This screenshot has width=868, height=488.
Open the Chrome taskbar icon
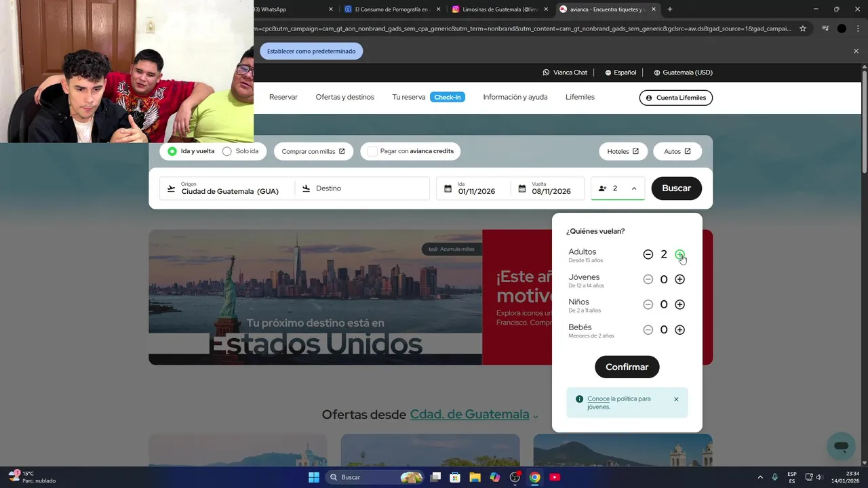535,477
